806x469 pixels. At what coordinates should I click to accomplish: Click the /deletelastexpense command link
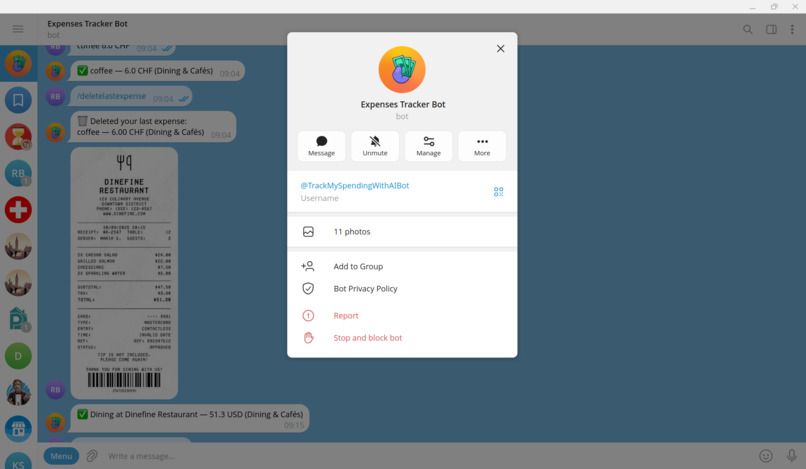point(111,96)
